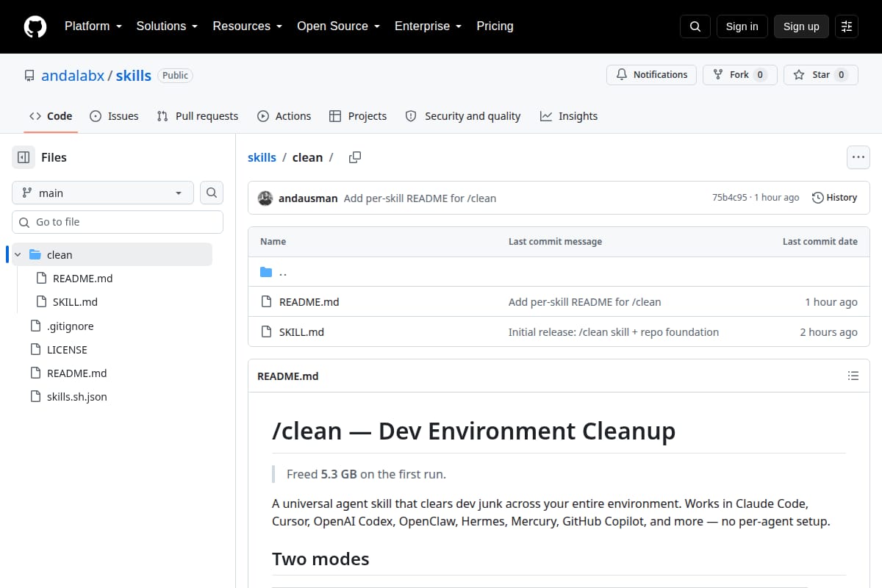882x588 pixels.
Task: Switch to the Issues tab
Action: click(114, 116)
